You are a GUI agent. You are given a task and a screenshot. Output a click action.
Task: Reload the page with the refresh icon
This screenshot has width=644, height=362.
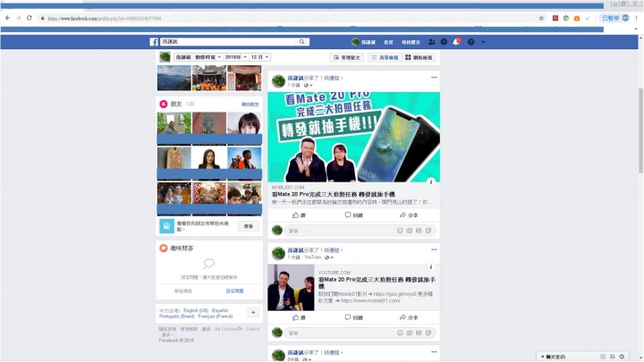[x=30, y=18]
